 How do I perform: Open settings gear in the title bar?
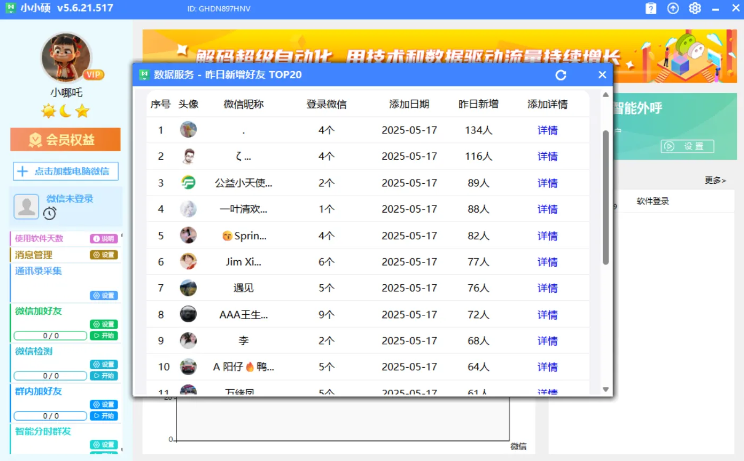pos(695,8)
